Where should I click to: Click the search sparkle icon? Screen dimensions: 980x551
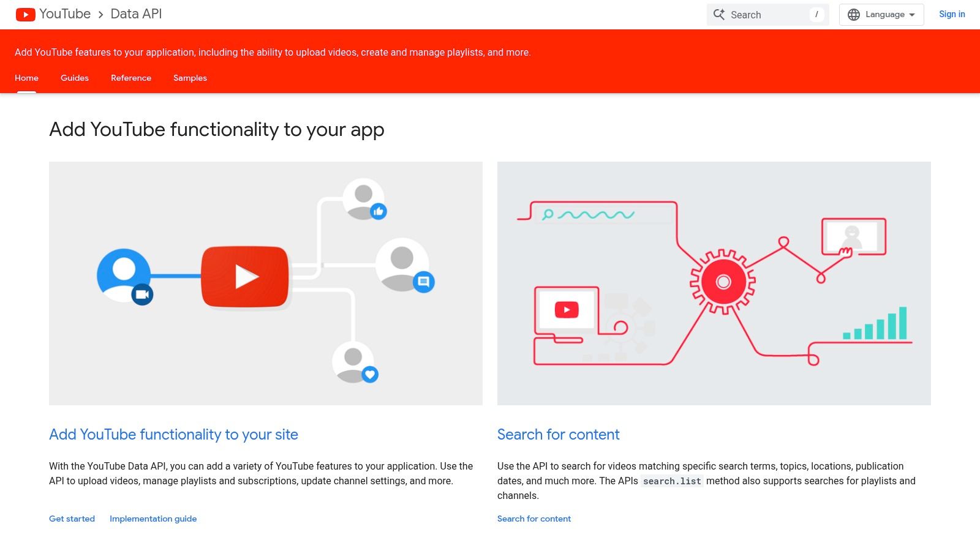point(719,14)
